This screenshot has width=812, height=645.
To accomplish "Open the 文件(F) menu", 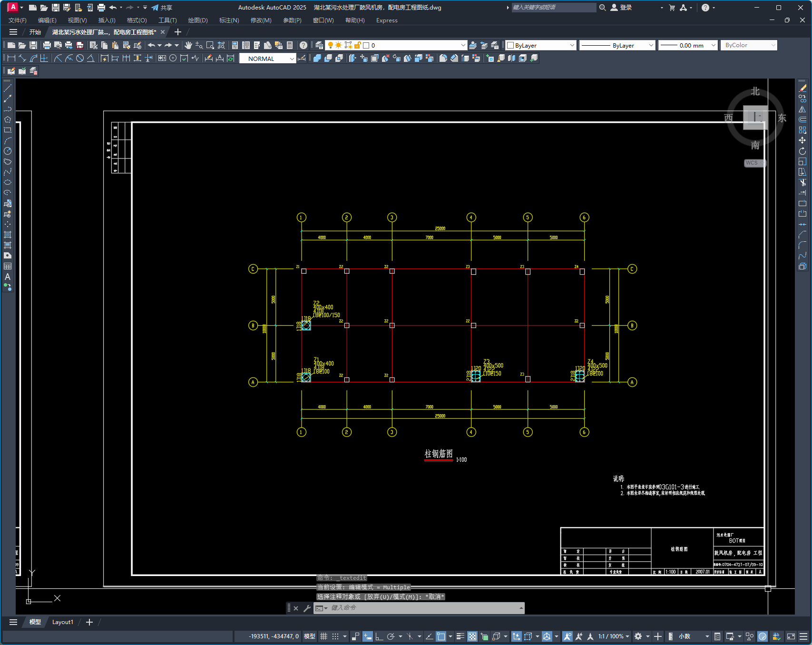I will tap(18, 20).
